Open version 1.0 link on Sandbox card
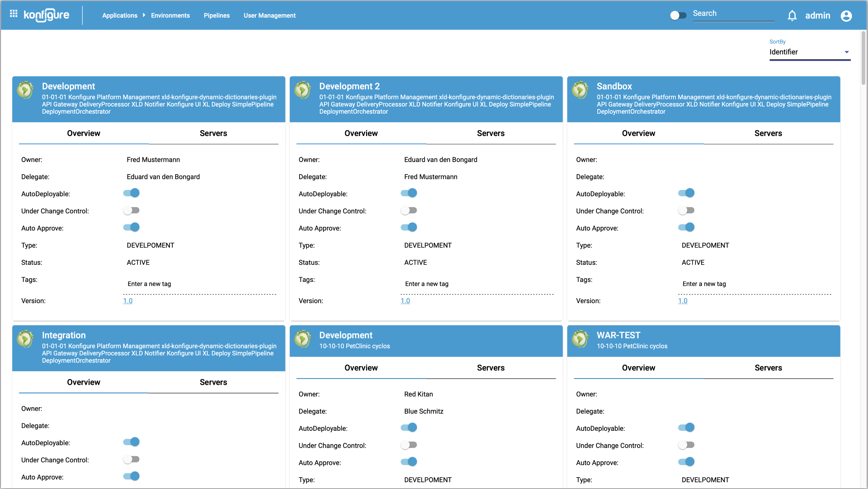This screenshot has width=868, height=489. coord(682,301)
